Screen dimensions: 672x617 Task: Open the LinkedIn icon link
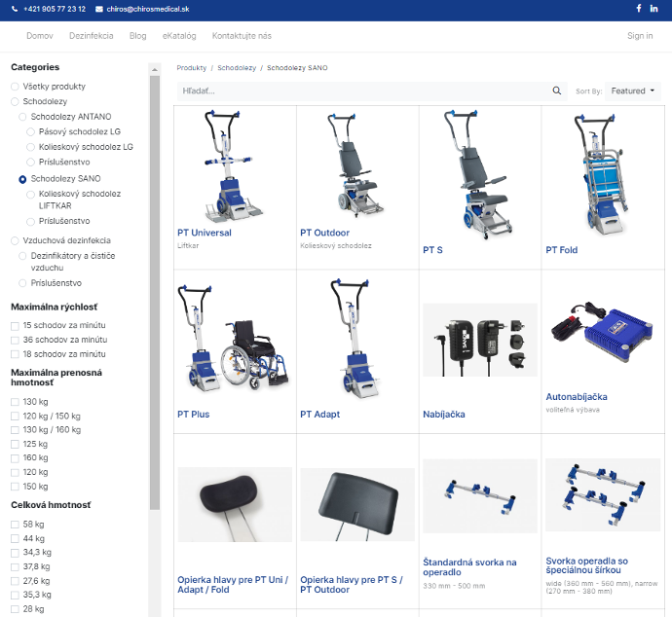click(653, 8)
